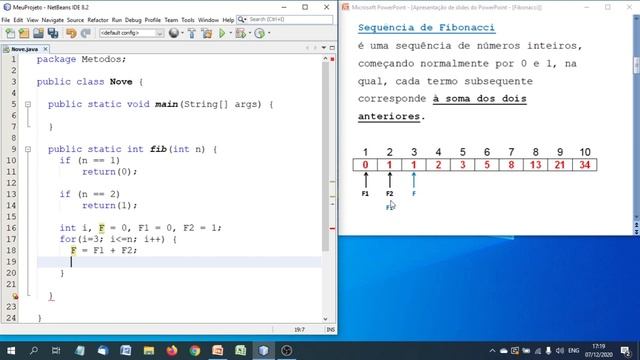
Task: Click the New Project toolbar icon
Action: (24, 33)
